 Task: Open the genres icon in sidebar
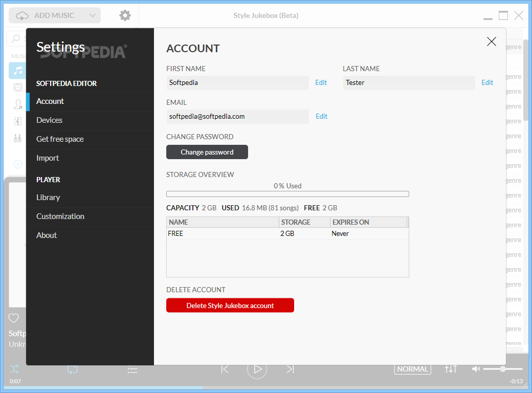17,121
